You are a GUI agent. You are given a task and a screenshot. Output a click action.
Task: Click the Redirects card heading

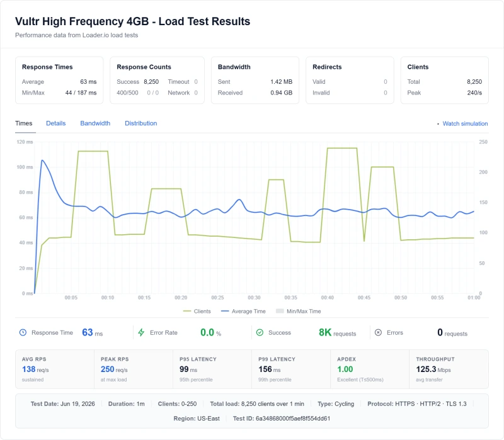coord(327,67)
